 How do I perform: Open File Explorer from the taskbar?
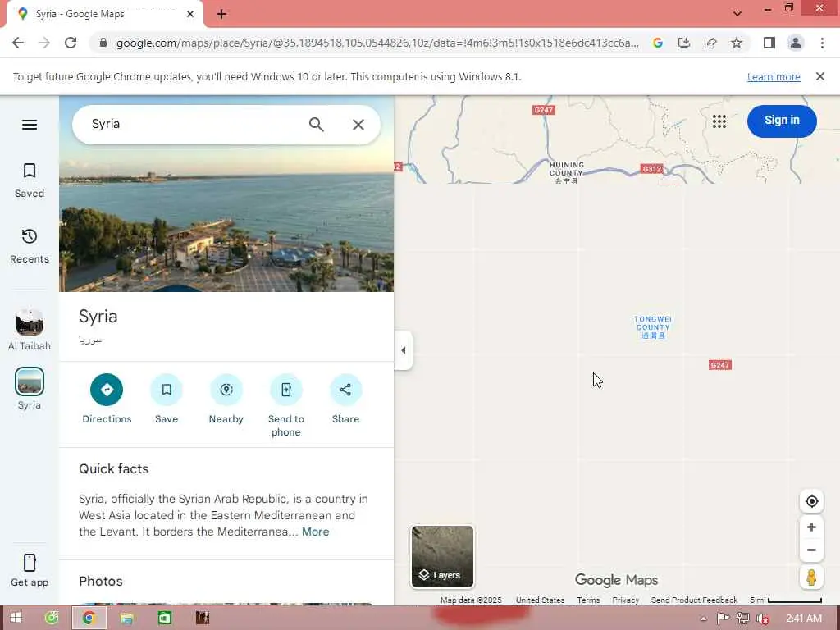tap(127, 619)
